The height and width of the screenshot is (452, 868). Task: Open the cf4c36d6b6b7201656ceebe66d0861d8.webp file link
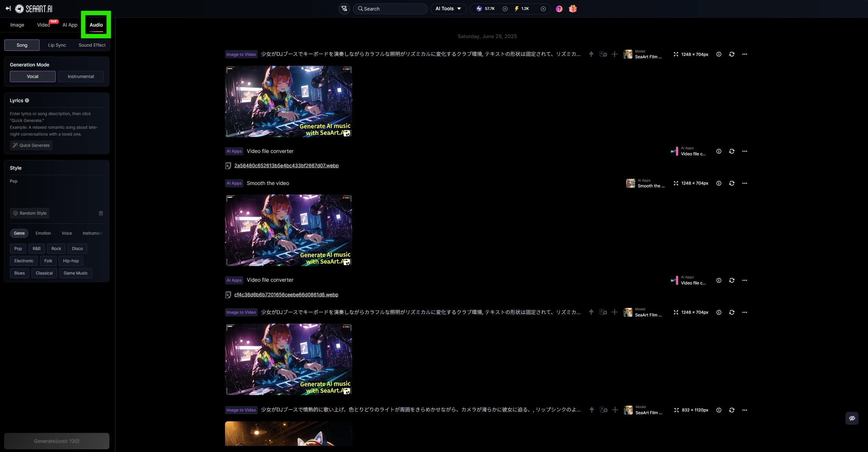(286, 295)
